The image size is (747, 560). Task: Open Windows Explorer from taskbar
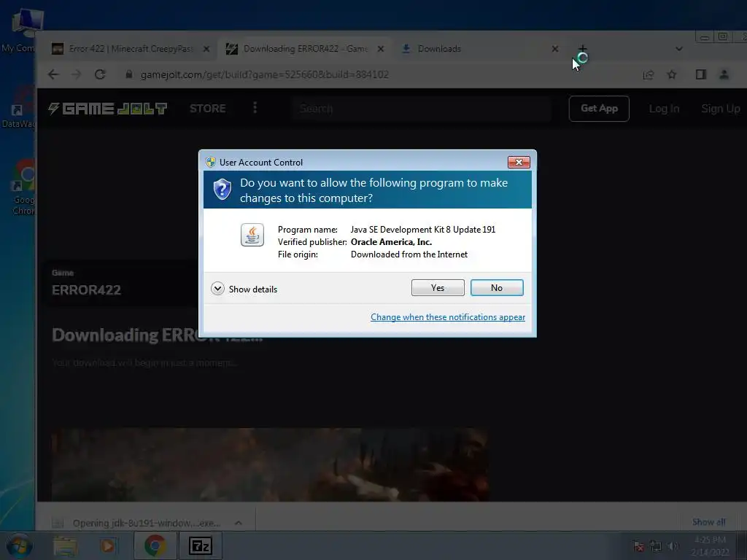65,545
